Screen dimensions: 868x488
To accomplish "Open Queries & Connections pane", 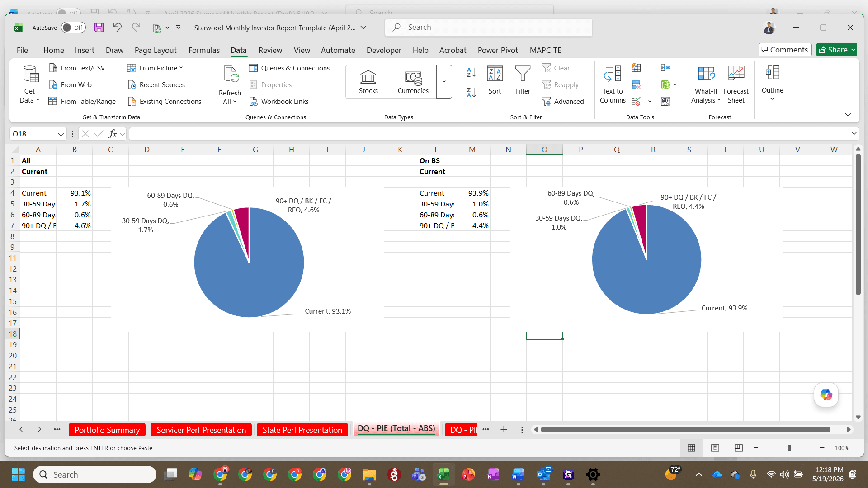I will pyautogui.click(x=289, y=68).
